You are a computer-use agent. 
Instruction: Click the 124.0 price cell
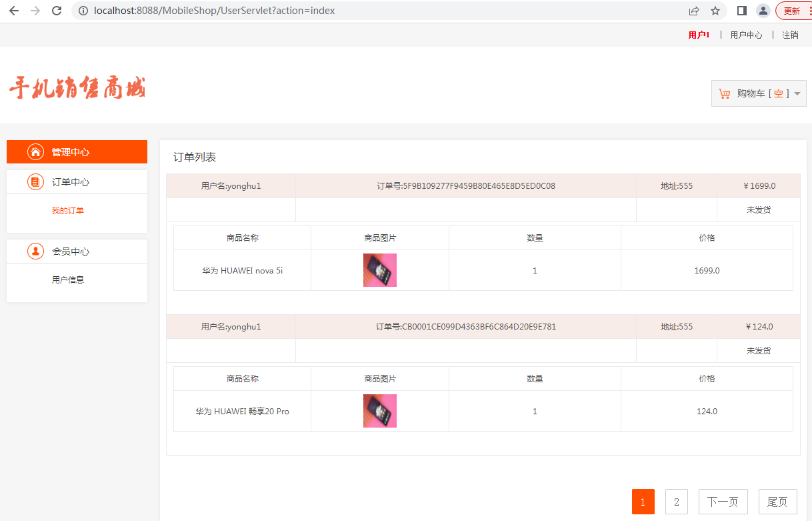(707, 412)
